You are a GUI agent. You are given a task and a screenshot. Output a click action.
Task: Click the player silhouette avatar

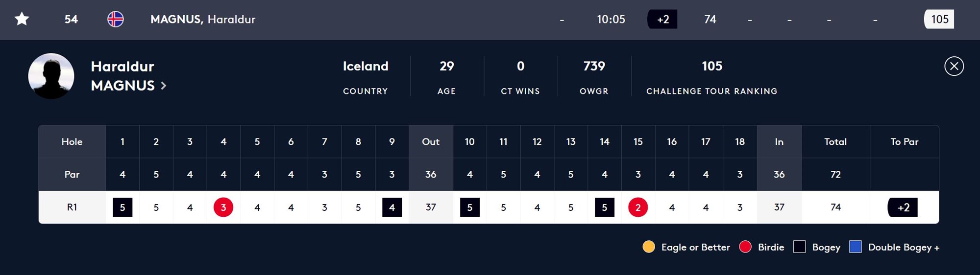pyautogui.click(x=51, y=76)
